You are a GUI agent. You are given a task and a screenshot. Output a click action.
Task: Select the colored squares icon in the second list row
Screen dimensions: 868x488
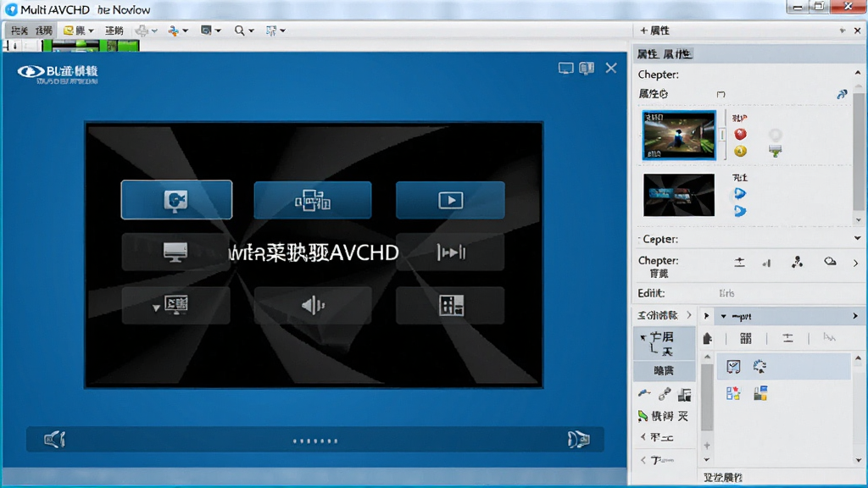(733, 393)
